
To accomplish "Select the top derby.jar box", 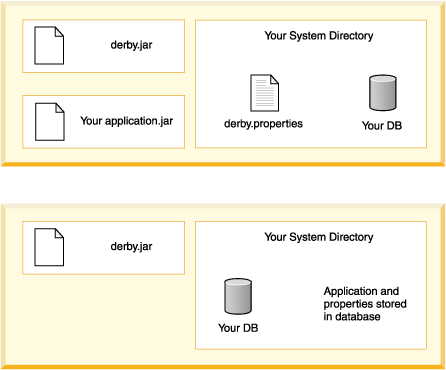I will coord(103,46).
